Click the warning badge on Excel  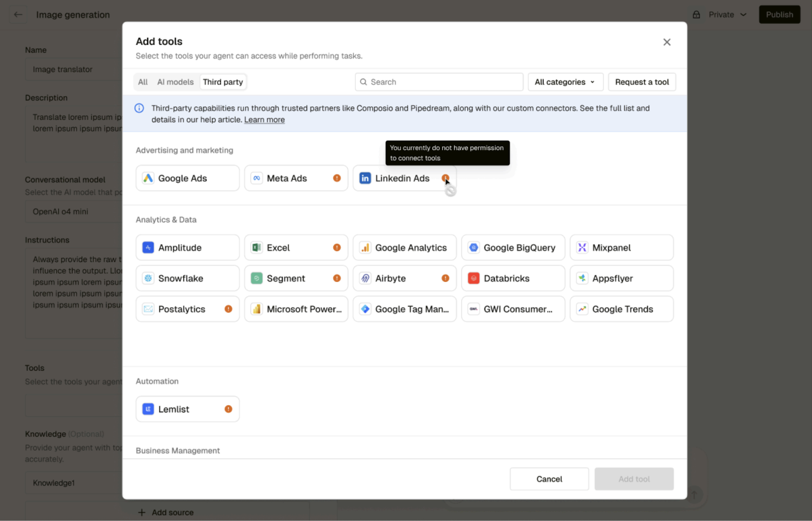point(337,248)
